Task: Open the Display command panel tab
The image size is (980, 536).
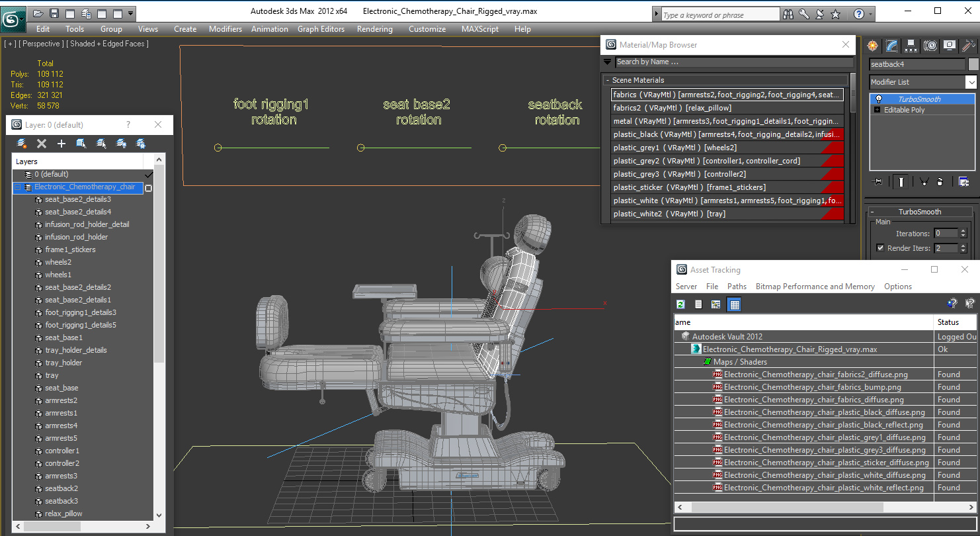Action: pos(950,46)
